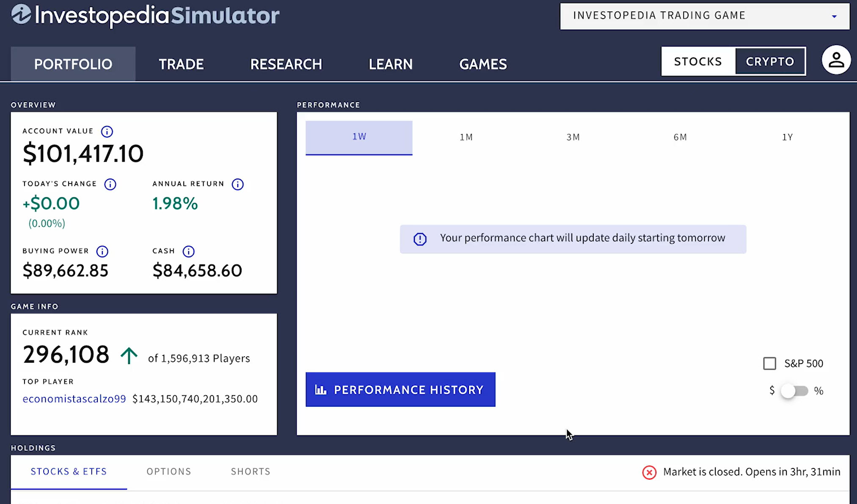Switch to the TRADE tab

[x=181, y=64]
